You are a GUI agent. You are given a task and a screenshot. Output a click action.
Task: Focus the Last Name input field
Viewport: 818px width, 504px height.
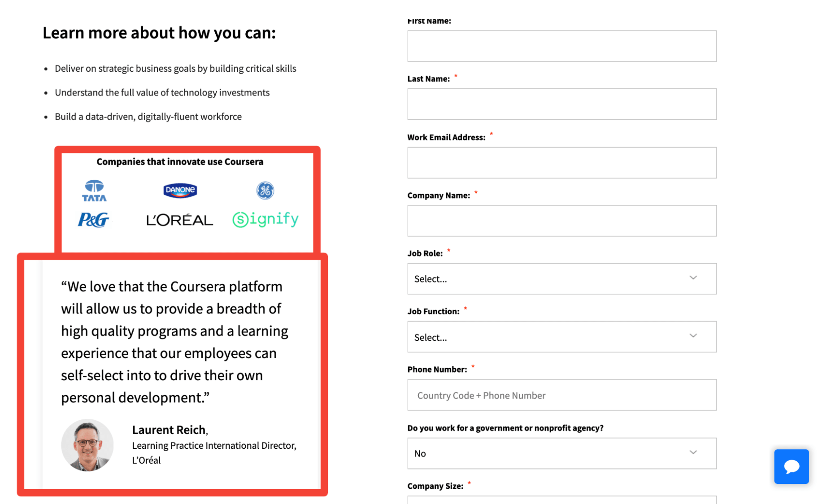561,104
